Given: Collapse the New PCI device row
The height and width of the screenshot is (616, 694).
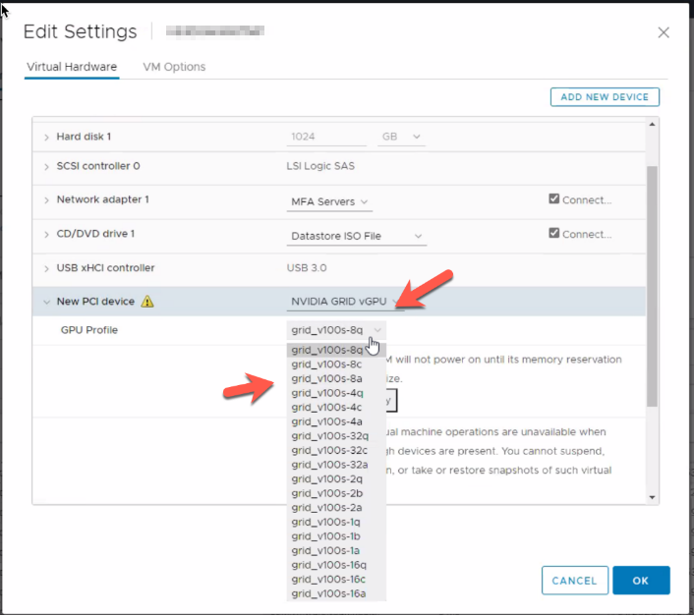Looking at the screenshot, I should point(46,302).
